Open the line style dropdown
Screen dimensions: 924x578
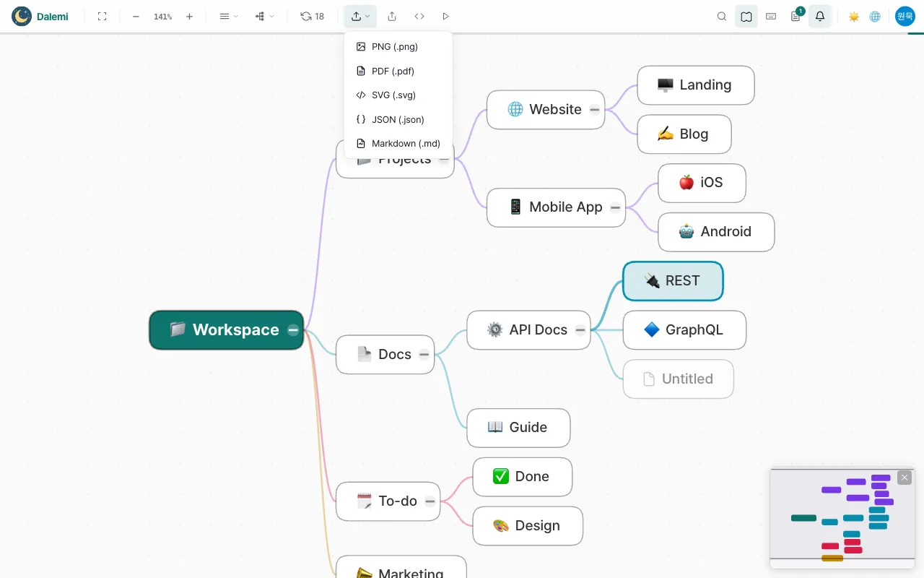[228, 16]
